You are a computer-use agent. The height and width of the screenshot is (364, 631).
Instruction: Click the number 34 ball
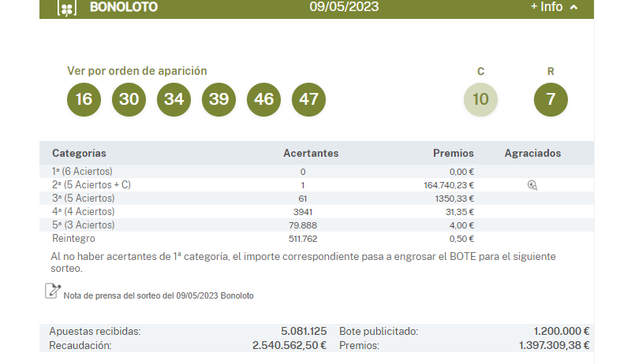[174, 99]
